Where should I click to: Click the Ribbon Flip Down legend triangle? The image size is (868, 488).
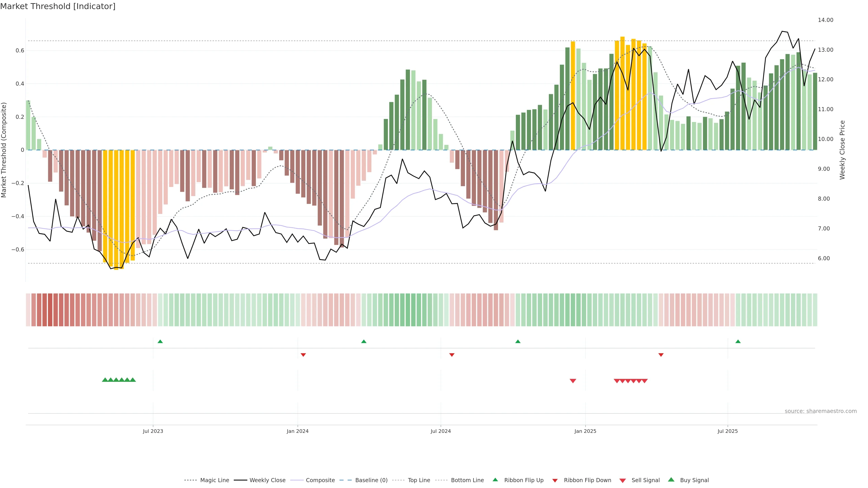coord(555,481)
